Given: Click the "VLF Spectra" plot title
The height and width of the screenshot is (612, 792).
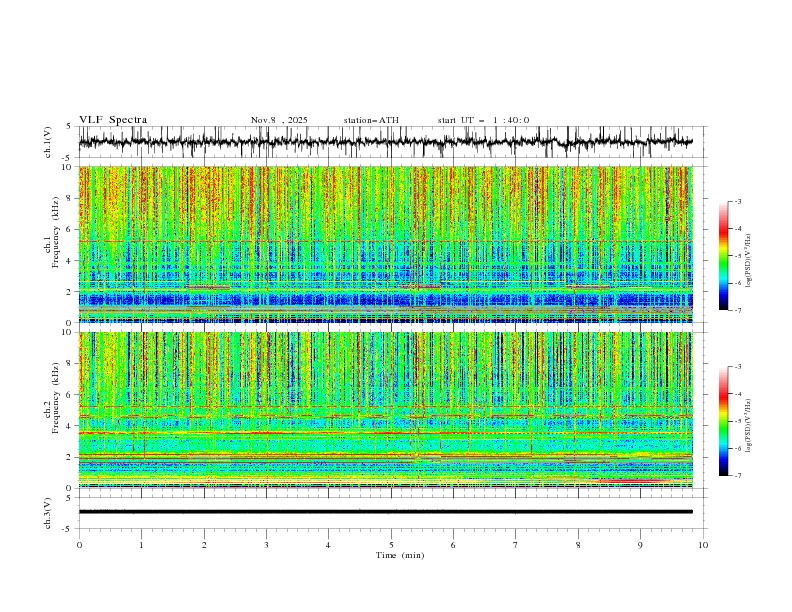Looking at the screenshot, I should coord(113,120).
